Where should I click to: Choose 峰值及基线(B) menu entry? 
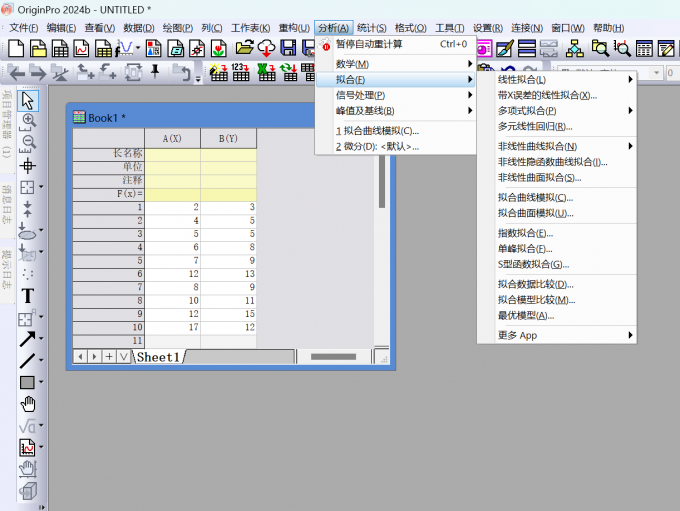[396, 111]
